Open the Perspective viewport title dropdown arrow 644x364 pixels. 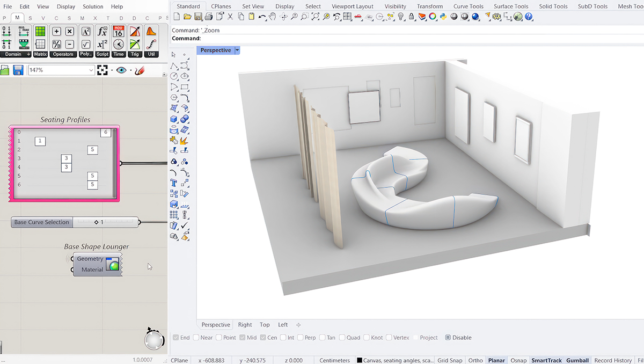(237, 50)
